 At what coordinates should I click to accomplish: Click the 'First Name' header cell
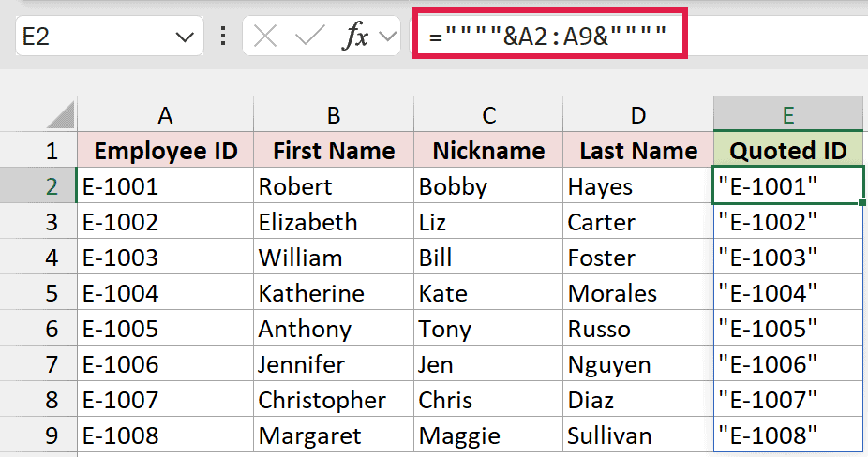pos(334,151)
